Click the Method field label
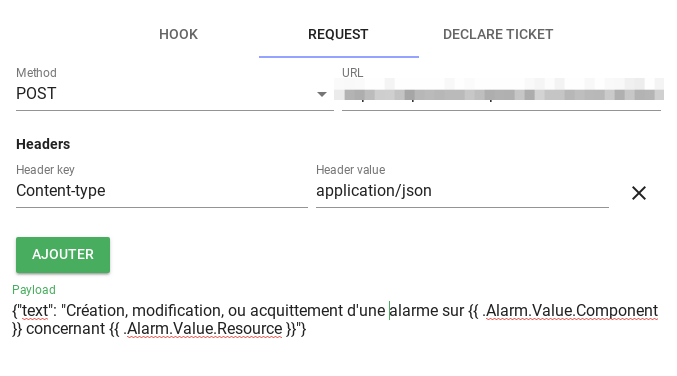 coord(36,73)
